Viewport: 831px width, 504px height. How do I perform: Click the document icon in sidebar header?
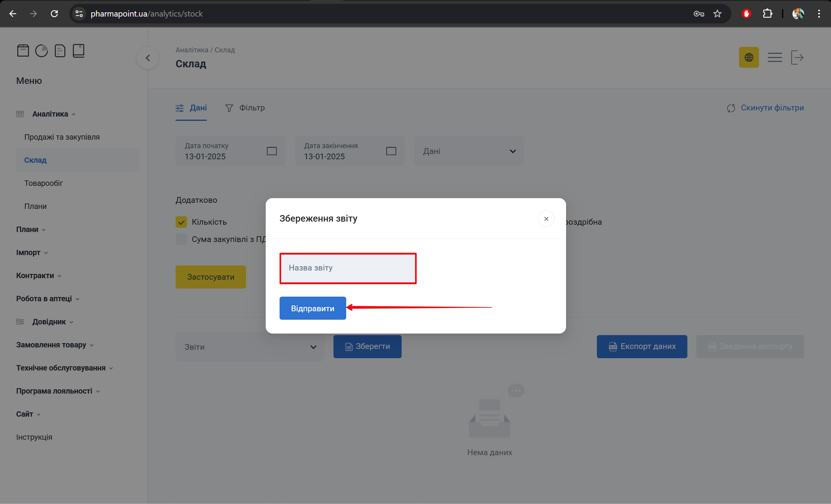coord(60,51)
